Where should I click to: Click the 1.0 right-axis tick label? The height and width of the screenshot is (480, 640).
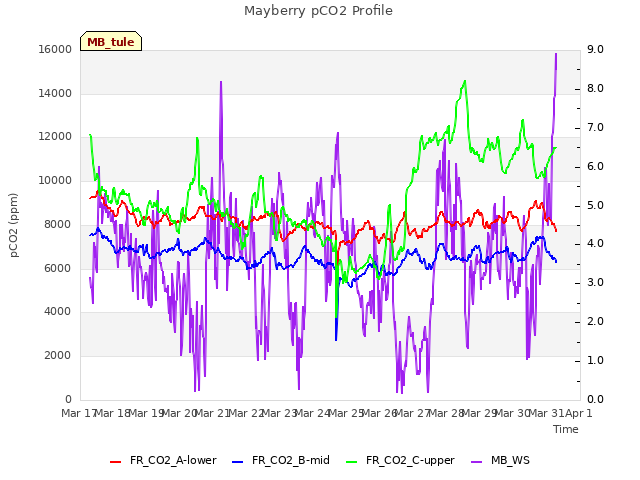click(x=595, y=360)
